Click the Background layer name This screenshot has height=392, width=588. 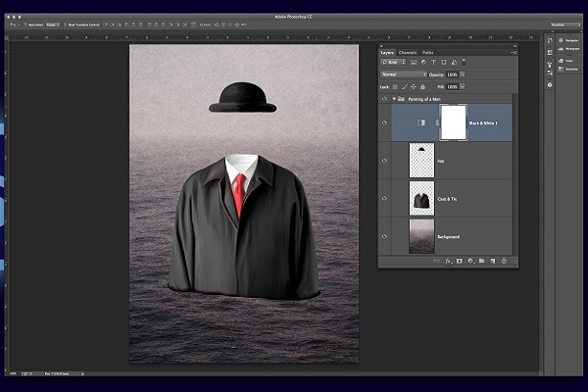pyautogui.click(x=448, y=237)
